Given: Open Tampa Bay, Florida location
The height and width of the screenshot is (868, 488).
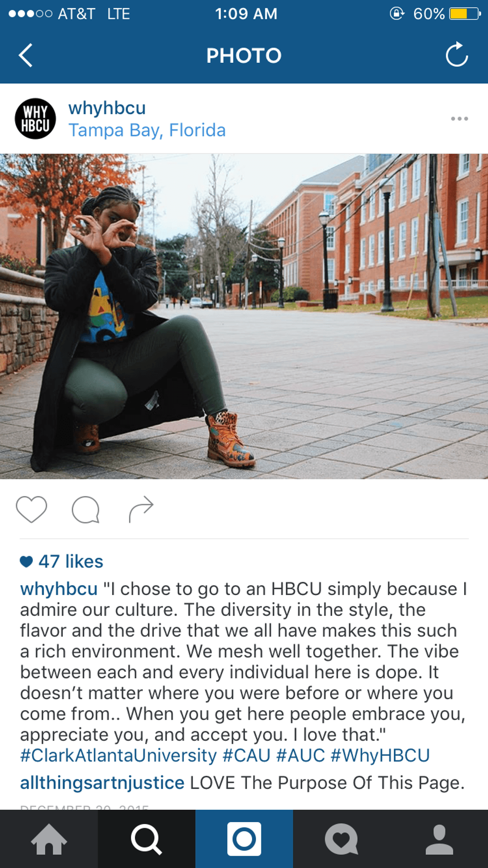Looking at the screenshot, I should (147, 130).
